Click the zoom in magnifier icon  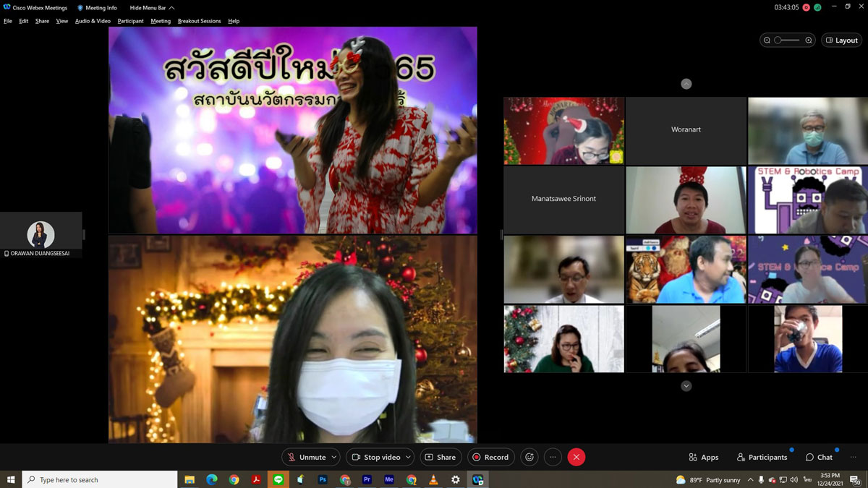(x=809, y=40)
